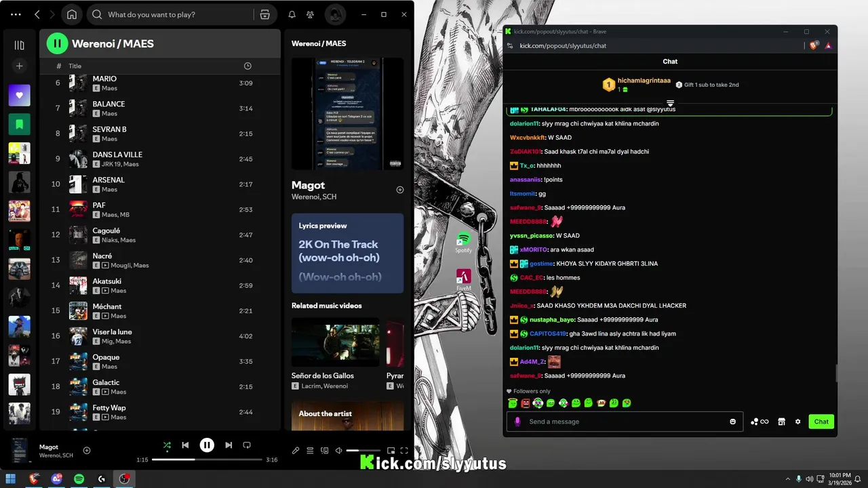Open the About the artist card
Viewport: 868px width, 488px height.
347,416
